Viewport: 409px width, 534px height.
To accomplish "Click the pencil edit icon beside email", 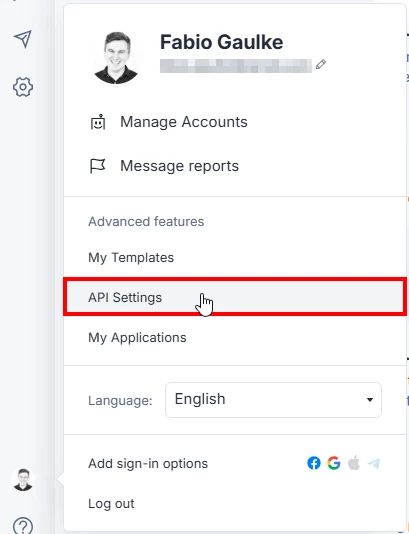I will click(x=321, y=64).
